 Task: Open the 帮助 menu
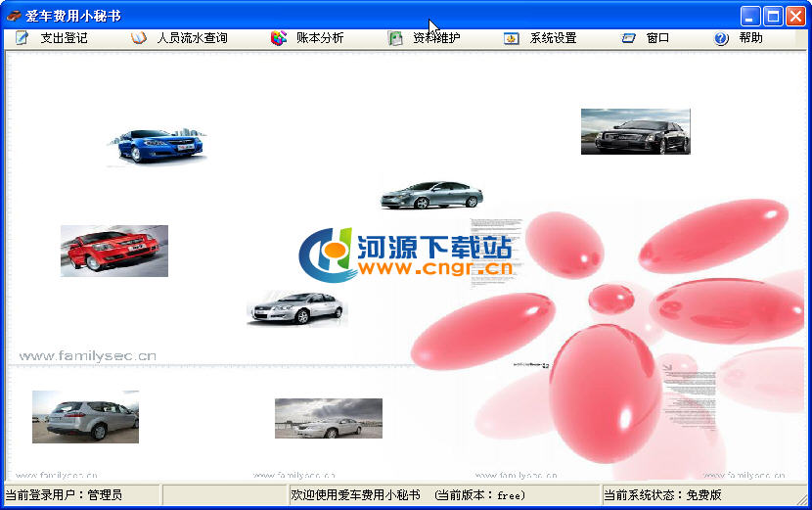751,38
